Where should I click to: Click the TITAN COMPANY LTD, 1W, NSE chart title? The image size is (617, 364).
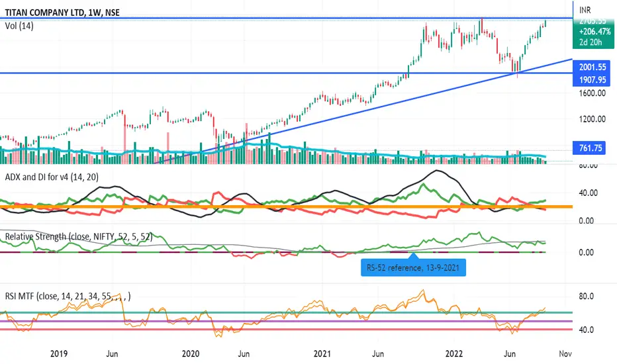[62, 13]
